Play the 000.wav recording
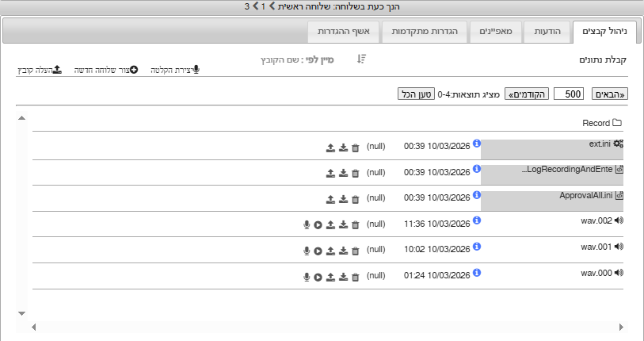The width and height of the screenshot is (644, 341). (x=317, y=277)
